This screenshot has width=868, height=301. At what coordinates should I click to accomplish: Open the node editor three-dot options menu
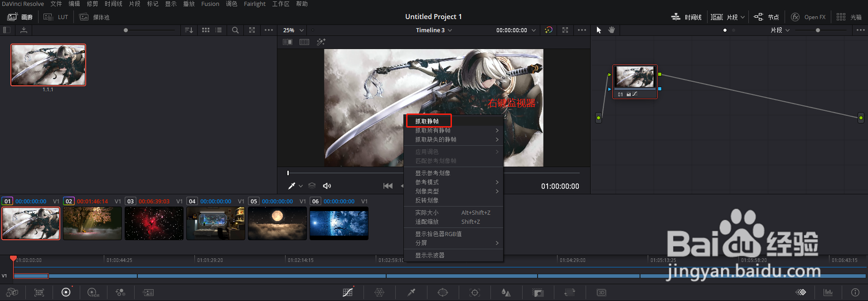tap(860, 30)
